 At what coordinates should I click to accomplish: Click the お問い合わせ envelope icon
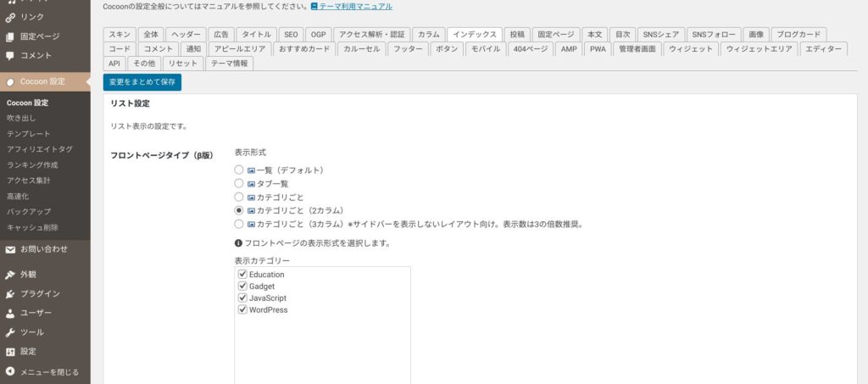[10, 249]
